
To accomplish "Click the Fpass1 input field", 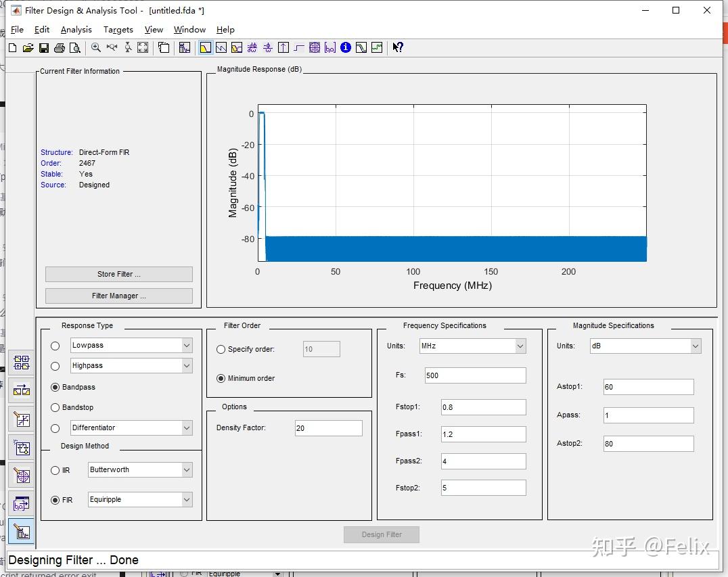I will coord(483,434).
